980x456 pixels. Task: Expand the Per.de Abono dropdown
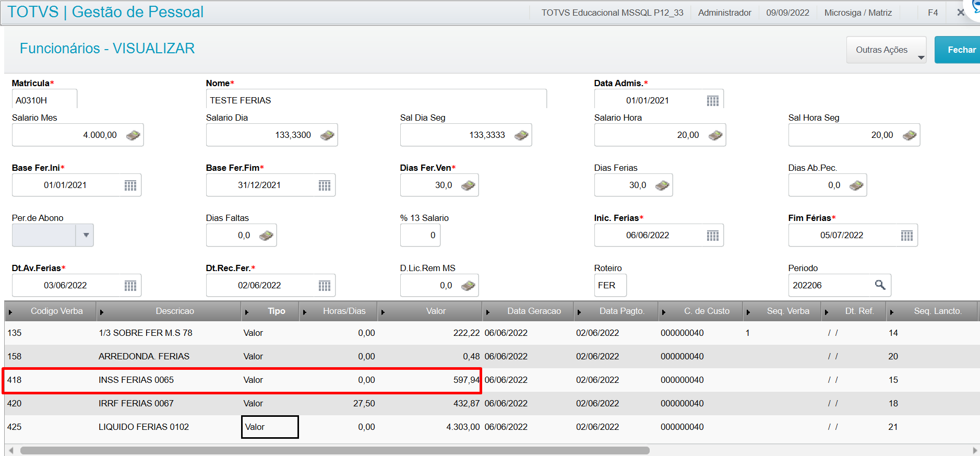tap(85, 236)
